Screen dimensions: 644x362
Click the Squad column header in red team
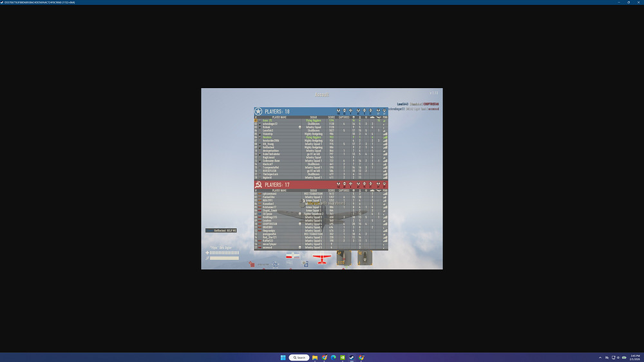click(x=313, y=191)
